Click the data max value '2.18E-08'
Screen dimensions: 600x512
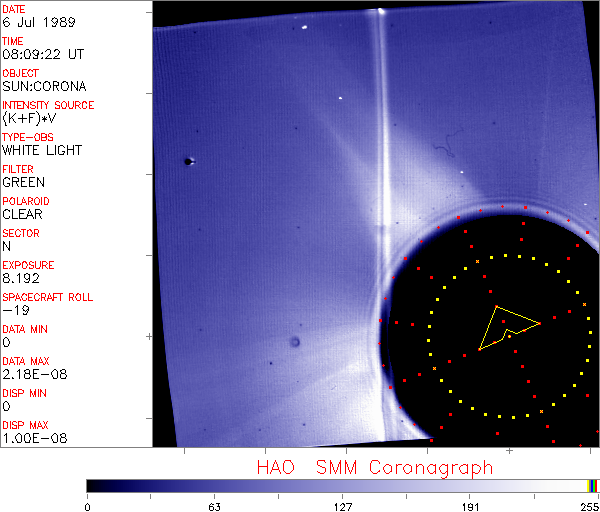point(28,374)
